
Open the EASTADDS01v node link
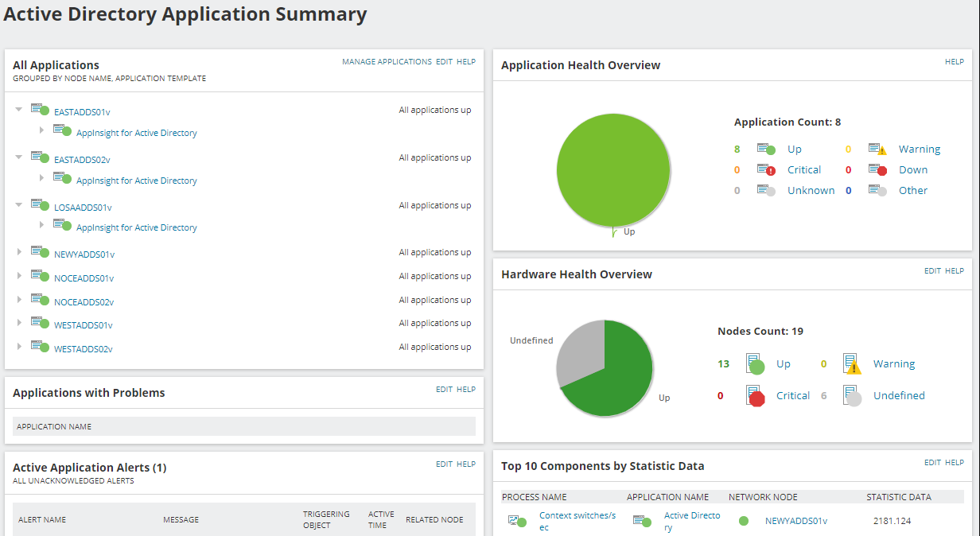pos(82,112)
